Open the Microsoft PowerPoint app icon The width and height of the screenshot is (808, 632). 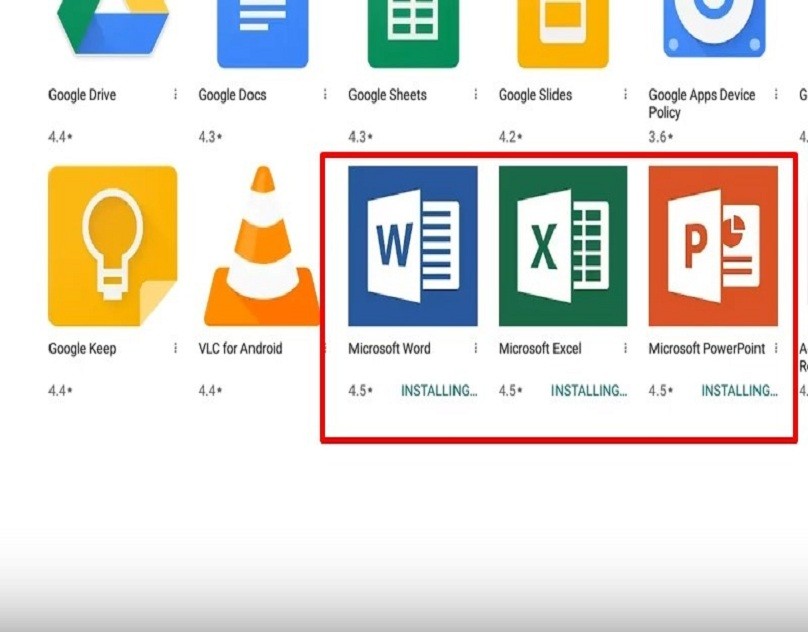coord(713,246)
